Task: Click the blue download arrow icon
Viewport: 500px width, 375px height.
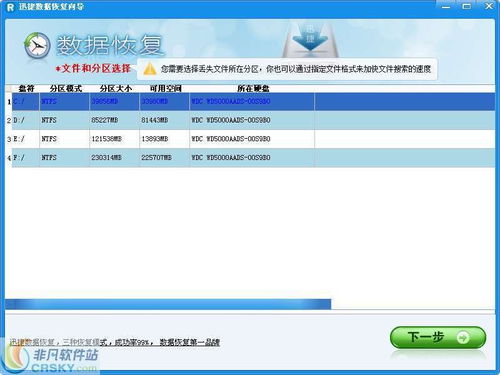Action: pyautogui.click(x=310, y=41)
